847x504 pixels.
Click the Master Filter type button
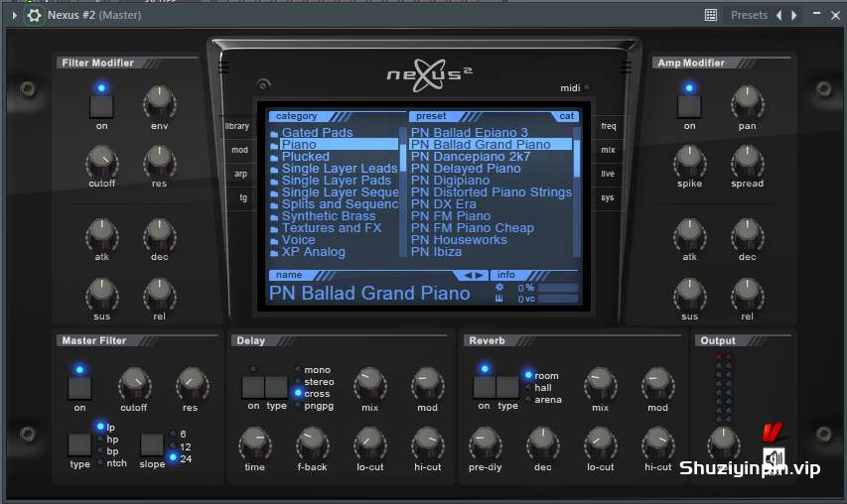79,445
